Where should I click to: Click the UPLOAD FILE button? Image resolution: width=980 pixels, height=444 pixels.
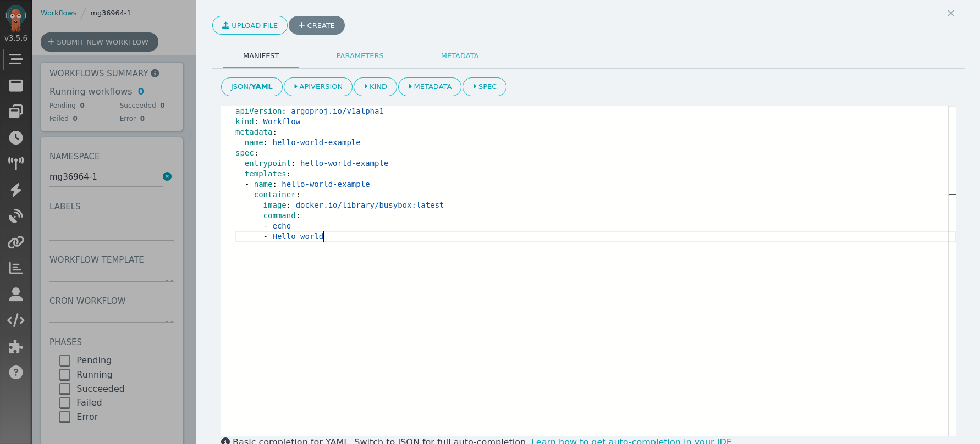coord(250,25)
